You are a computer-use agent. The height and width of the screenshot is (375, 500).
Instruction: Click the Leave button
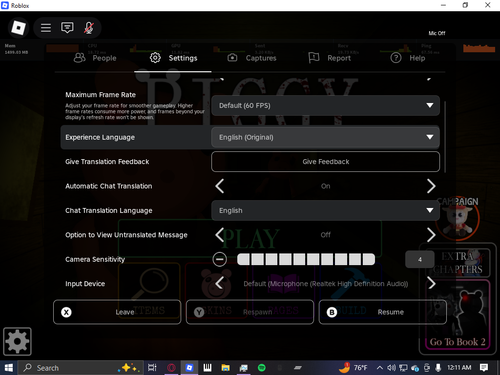point(117,312)
